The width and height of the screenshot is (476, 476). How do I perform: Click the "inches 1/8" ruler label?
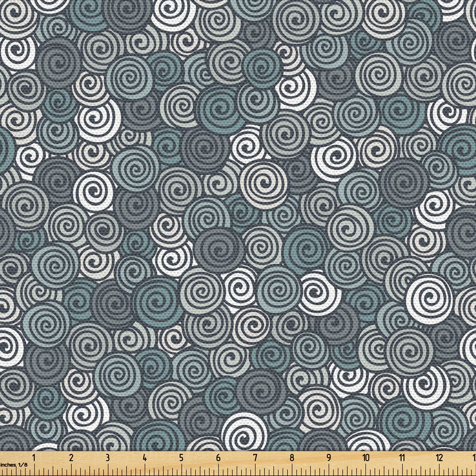point(14,465)
